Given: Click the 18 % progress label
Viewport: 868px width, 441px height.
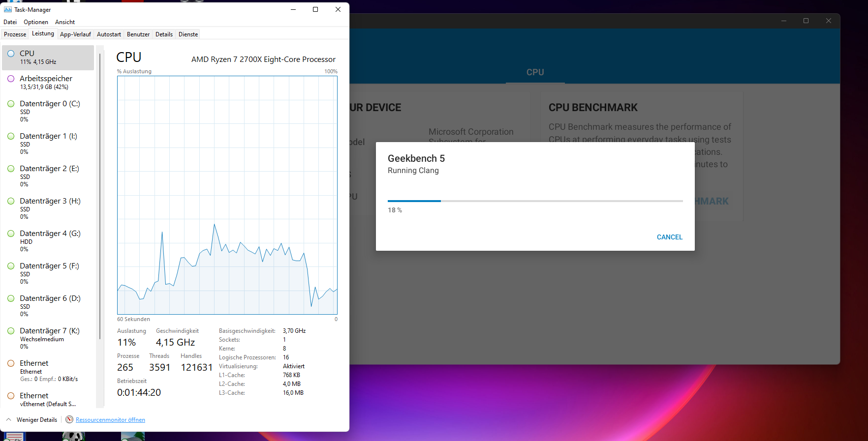Looking at the screenshot, I should [395, 210].
